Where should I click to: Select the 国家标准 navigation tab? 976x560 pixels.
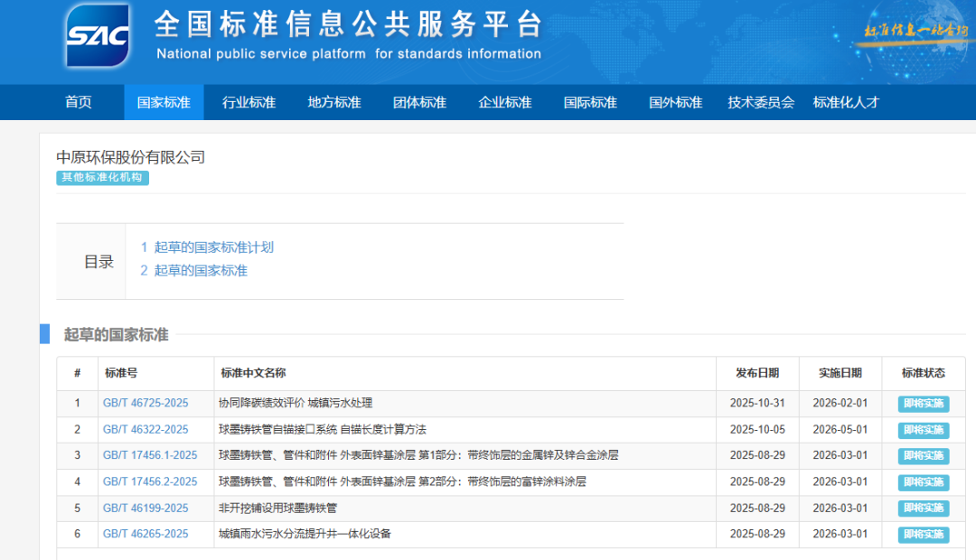[164, 102]
